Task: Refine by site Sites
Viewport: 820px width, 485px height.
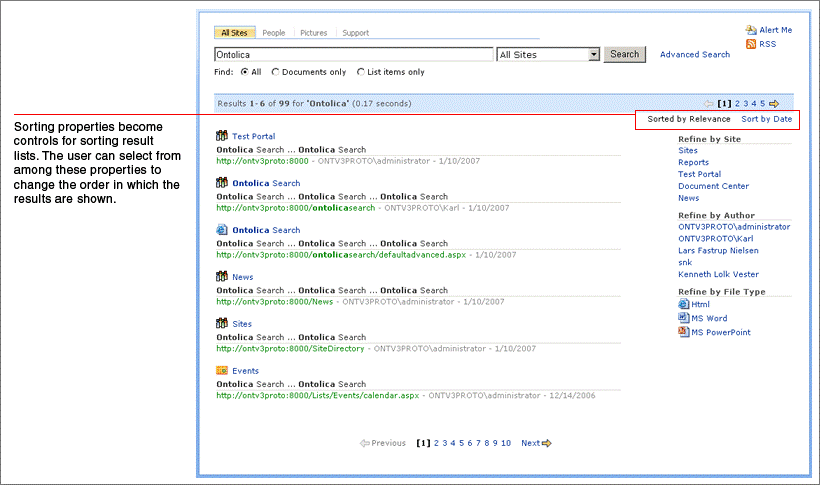Action: click(x=688, y=150)
